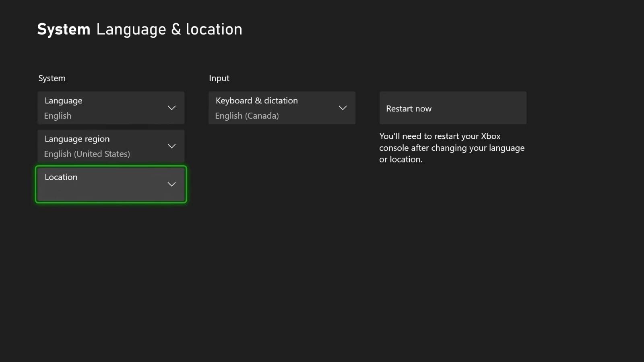
Task: Open the Location dropdown
Action: pyautogui.click(x=111, y=184)
